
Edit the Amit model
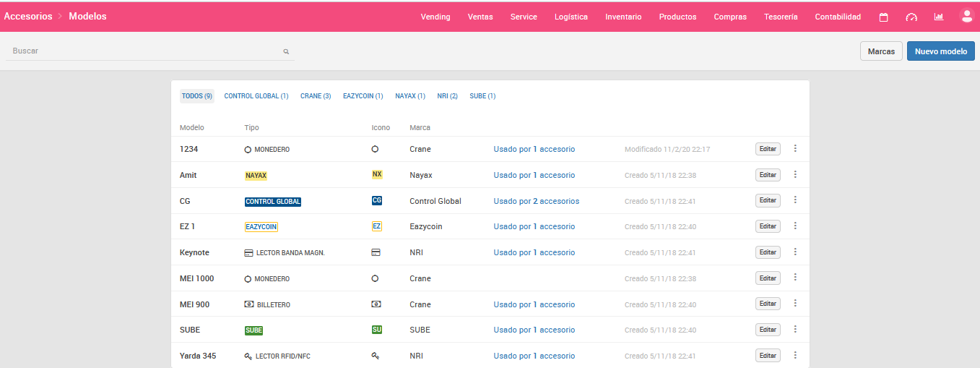[768, 175]
